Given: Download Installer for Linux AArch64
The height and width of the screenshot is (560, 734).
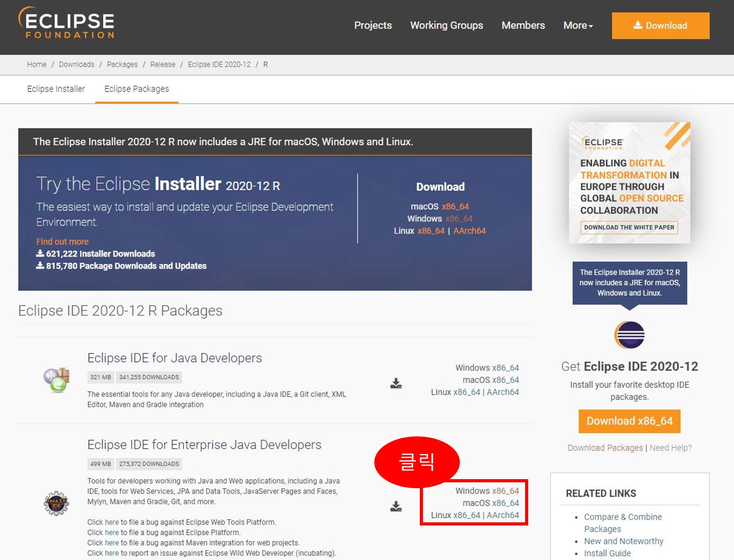Looking at the screenshot, I should click(x=469, y=231).
